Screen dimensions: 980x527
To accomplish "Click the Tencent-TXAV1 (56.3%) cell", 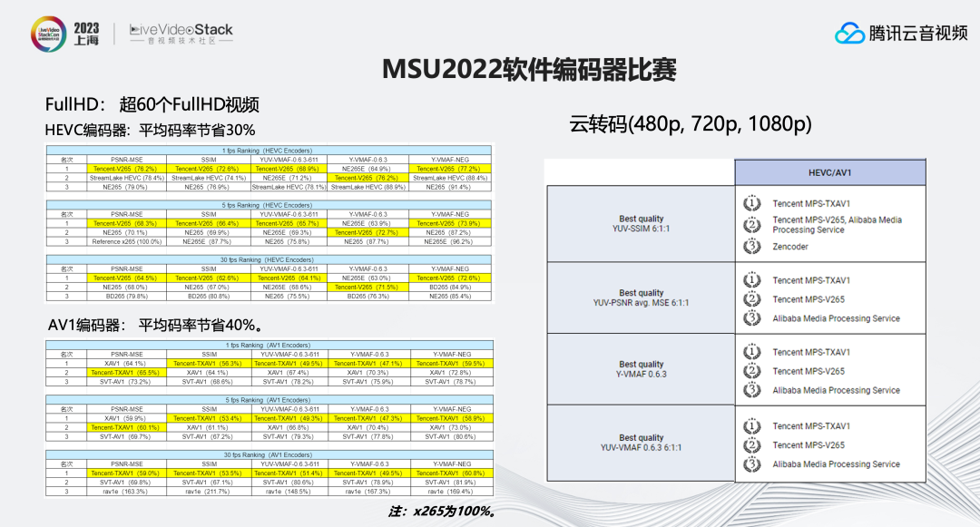I will tap(208, 364).
